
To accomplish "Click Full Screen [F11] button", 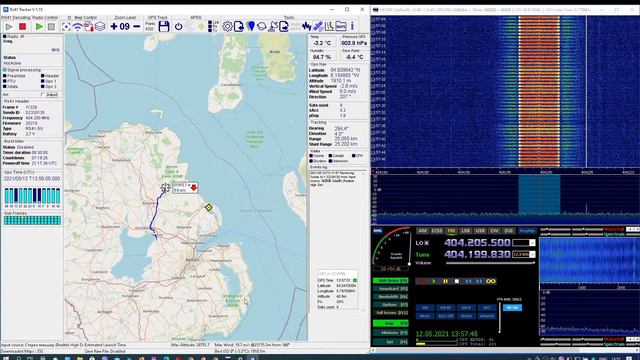I will 391,313.
